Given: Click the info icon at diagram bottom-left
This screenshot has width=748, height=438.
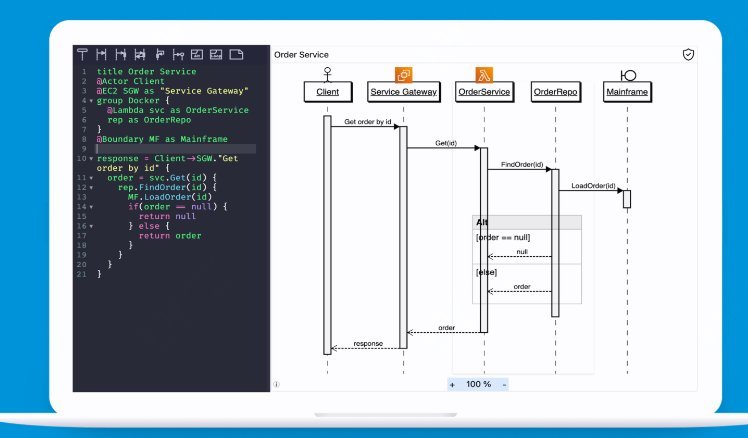Looking at the screenshot, I should tap(277, 384).
